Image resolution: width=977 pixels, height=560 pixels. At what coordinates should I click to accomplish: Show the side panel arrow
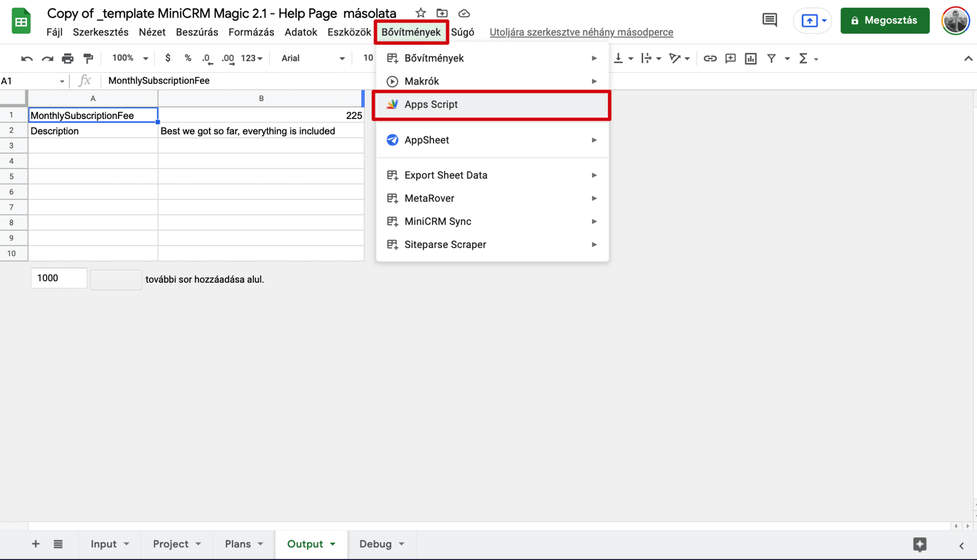click(961, 545)
